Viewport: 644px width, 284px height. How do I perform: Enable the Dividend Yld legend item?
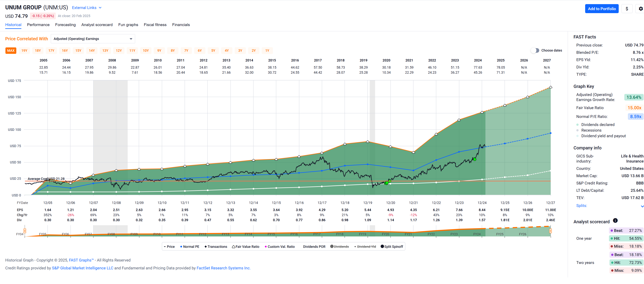[x=365, y=247]
